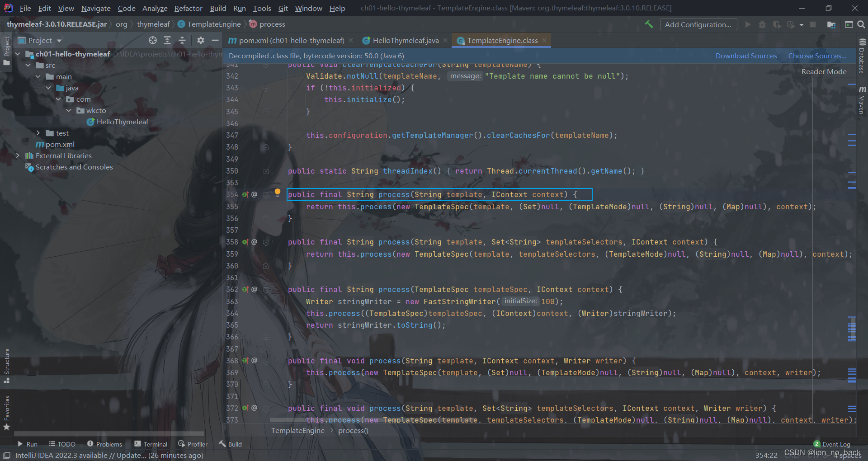Close the TemplateEngine.class tab
The height and width of the screenshot is (461, 868).
tap(544, 40)
